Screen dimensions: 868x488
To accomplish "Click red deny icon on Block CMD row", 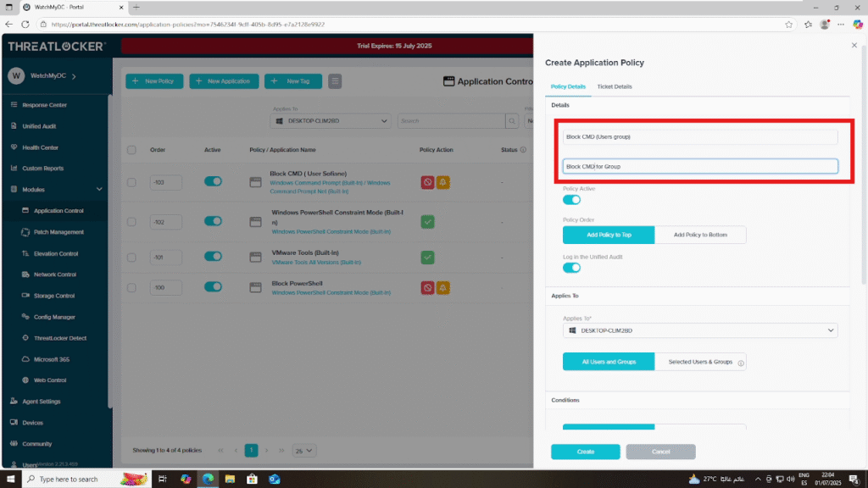I will click(x=427, y=182).
